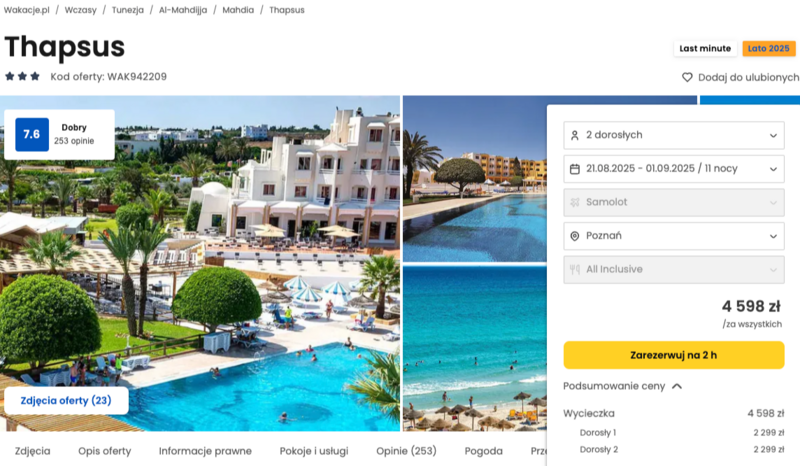Click the cutlery icon in All Inclusive field
800x466 pixels.
pyautogui.click(x=574, y=269)
